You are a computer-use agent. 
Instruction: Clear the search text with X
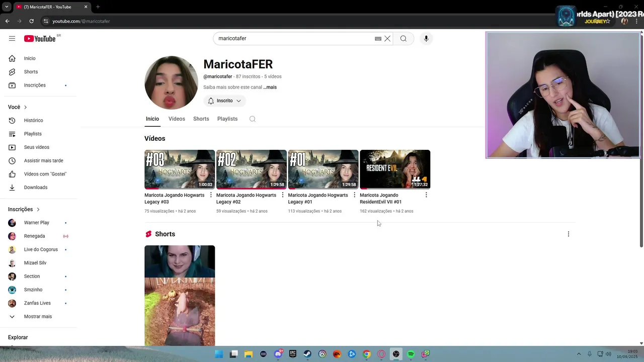(x=387, y=39)
